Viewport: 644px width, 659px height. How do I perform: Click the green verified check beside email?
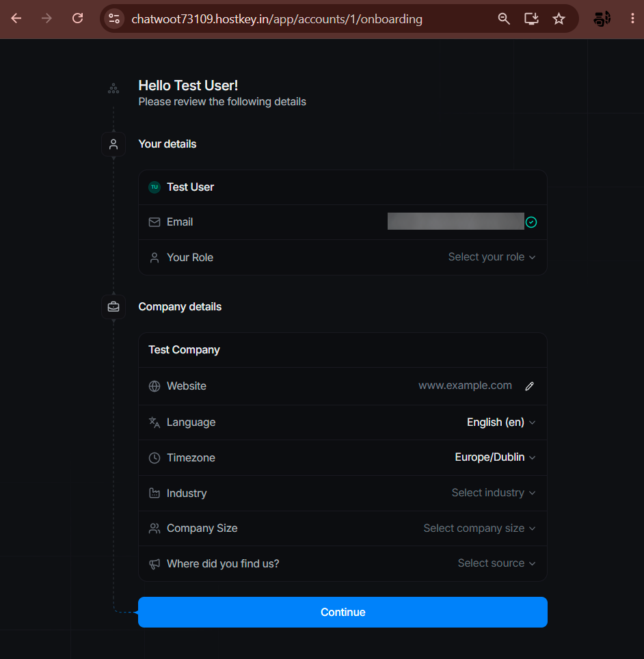coord(531,222)
